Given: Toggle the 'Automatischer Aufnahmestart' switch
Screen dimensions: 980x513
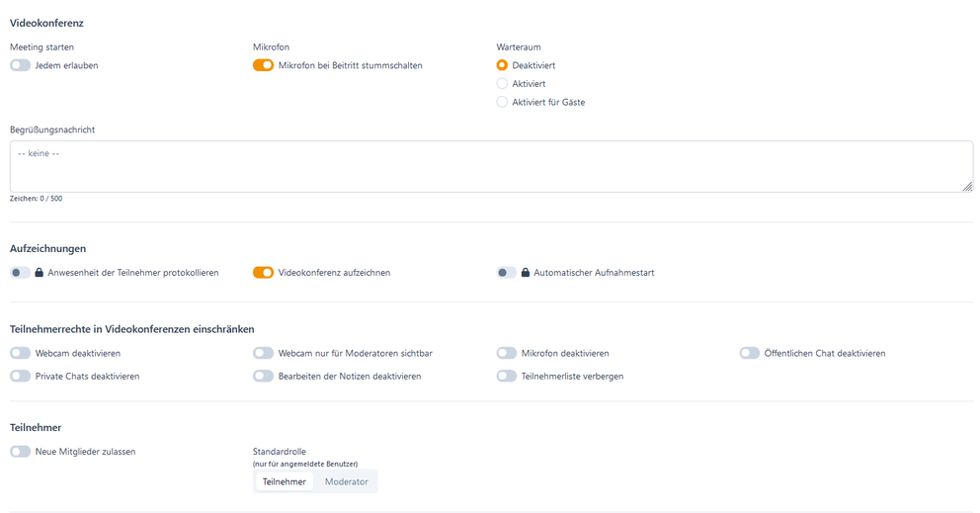Looking at the screenshot, I should click(x=506, y=273).
